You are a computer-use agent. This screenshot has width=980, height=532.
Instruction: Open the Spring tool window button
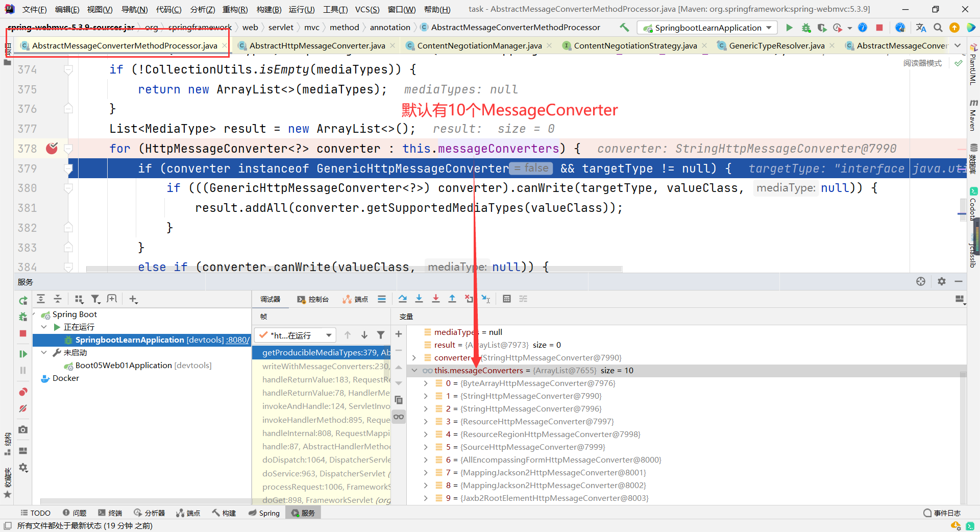[x=264, y=513]
